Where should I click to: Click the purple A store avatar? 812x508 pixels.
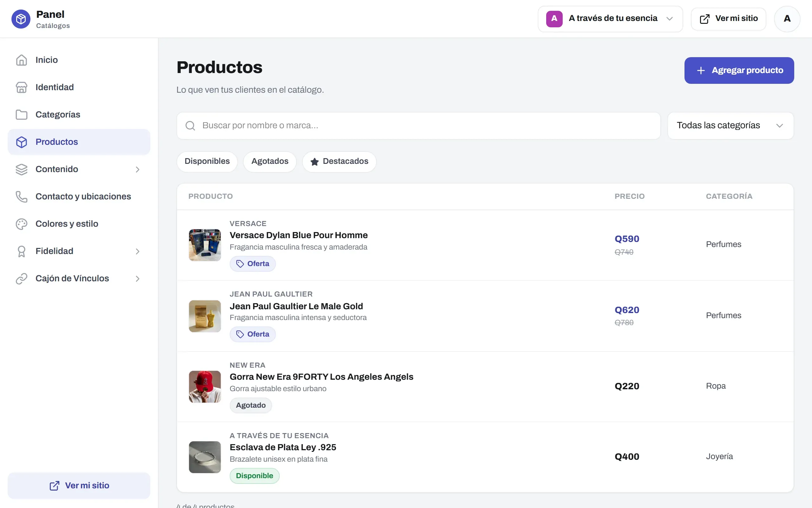coord(554,19)
